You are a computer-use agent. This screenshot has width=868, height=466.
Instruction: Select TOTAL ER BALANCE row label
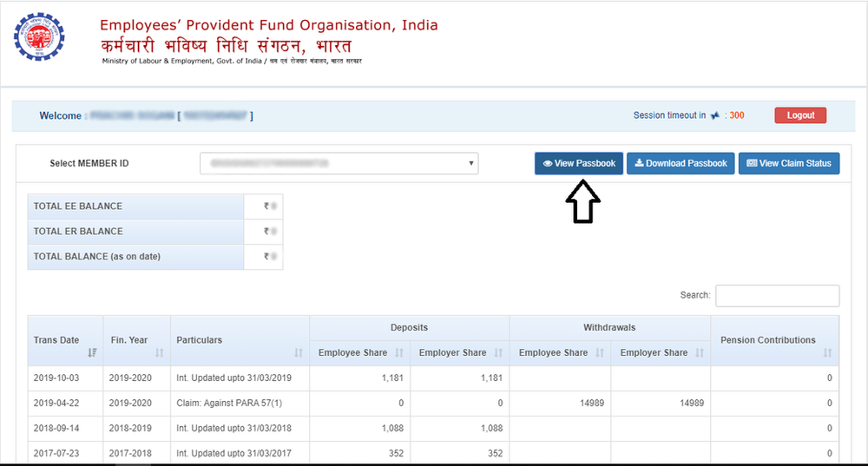(x=78, y=232)
